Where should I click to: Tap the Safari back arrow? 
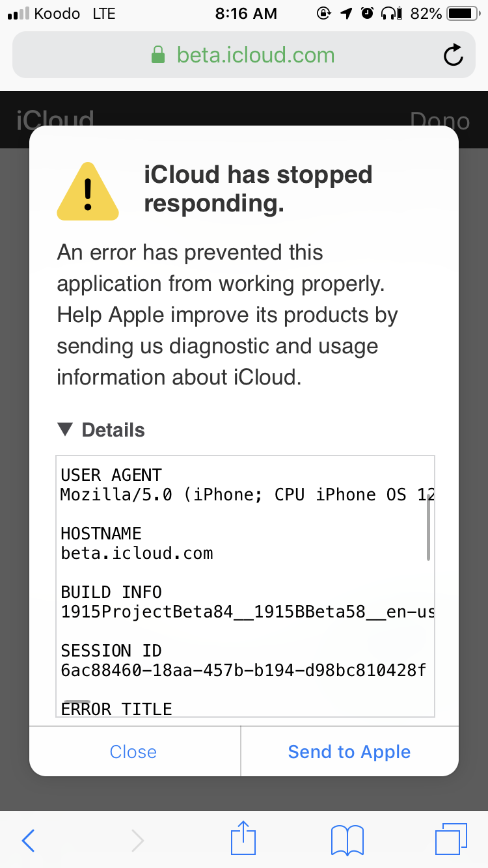pyautogui.click(x=28, y=840)
